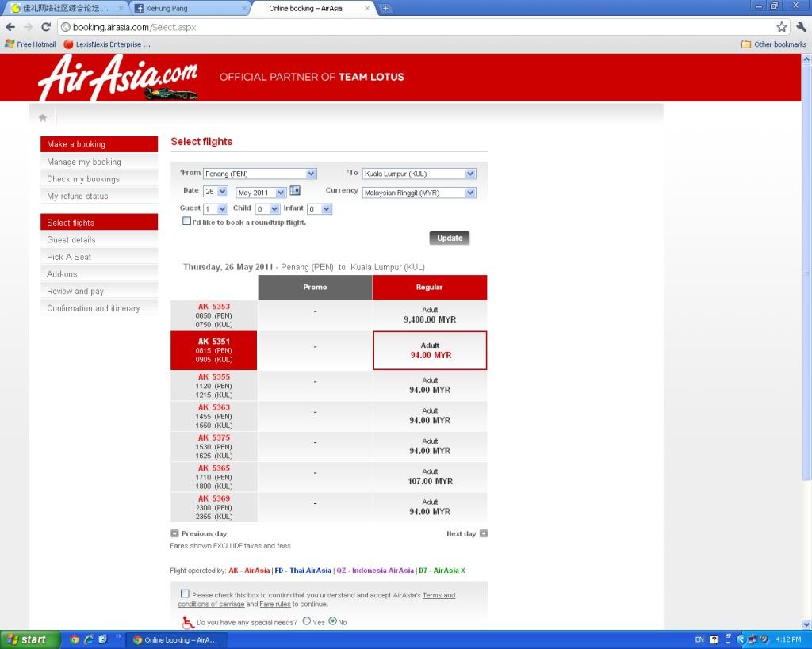Accept terms and conditions checkbox

point(185,594)
